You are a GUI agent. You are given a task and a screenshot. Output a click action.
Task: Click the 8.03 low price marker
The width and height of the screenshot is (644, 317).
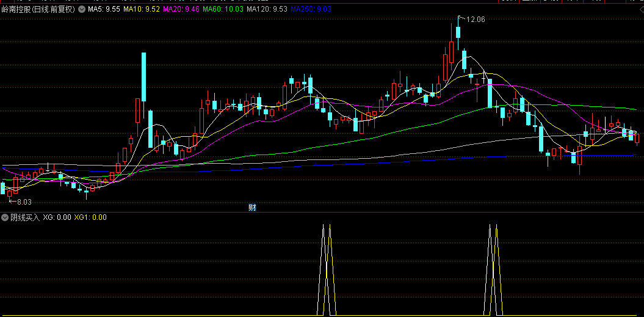point(24,202)
